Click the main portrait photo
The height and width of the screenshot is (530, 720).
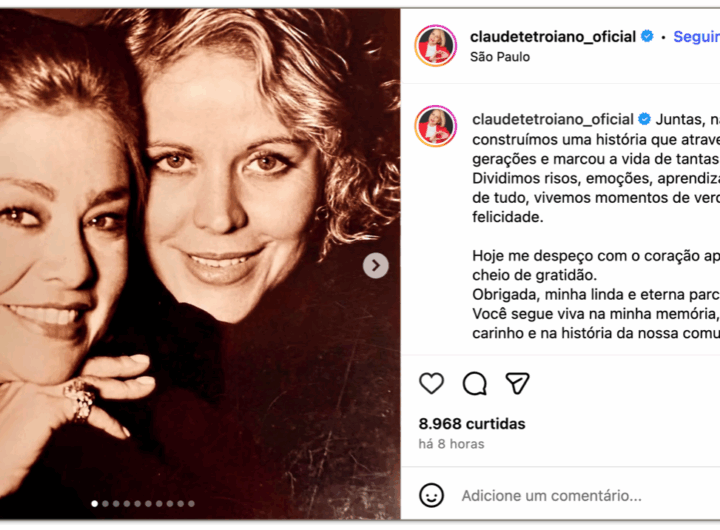coord(200,264)
